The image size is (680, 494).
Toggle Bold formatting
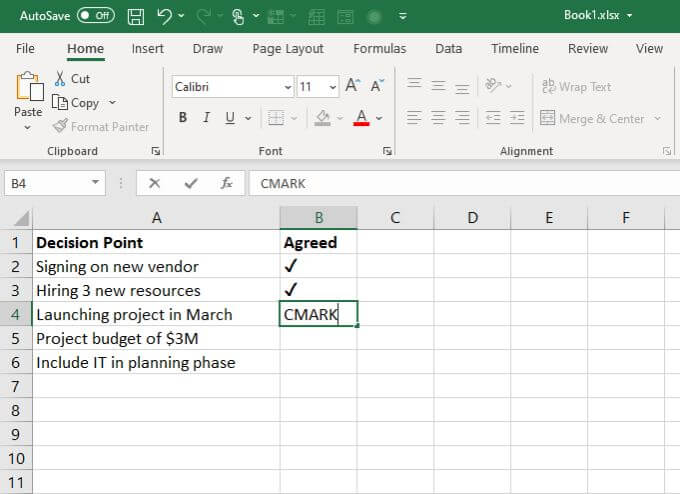pyautogui.click(x=183, y=118)
